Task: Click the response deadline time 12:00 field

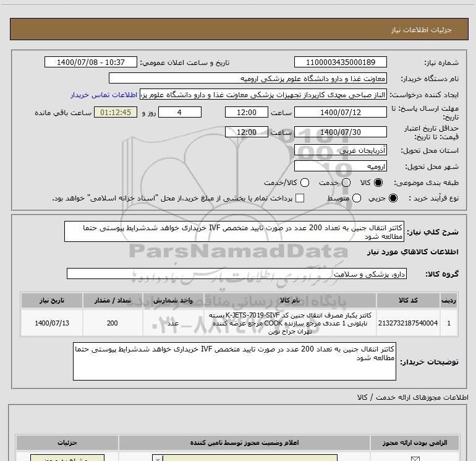Action: [247, 112]
